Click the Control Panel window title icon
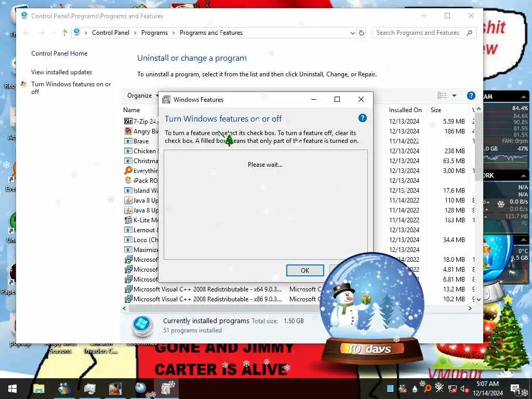This screenshot has width=532, height=399. click(x=24, y=16)
